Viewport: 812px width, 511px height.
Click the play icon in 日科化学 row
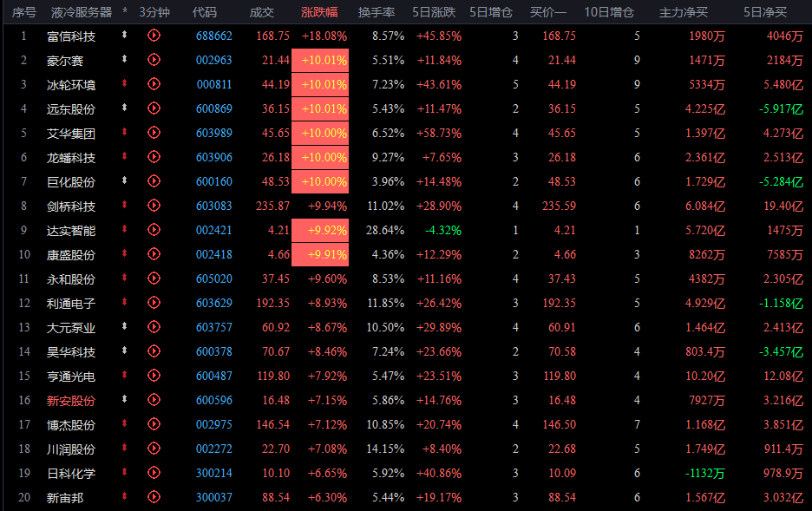click(154, 473)
